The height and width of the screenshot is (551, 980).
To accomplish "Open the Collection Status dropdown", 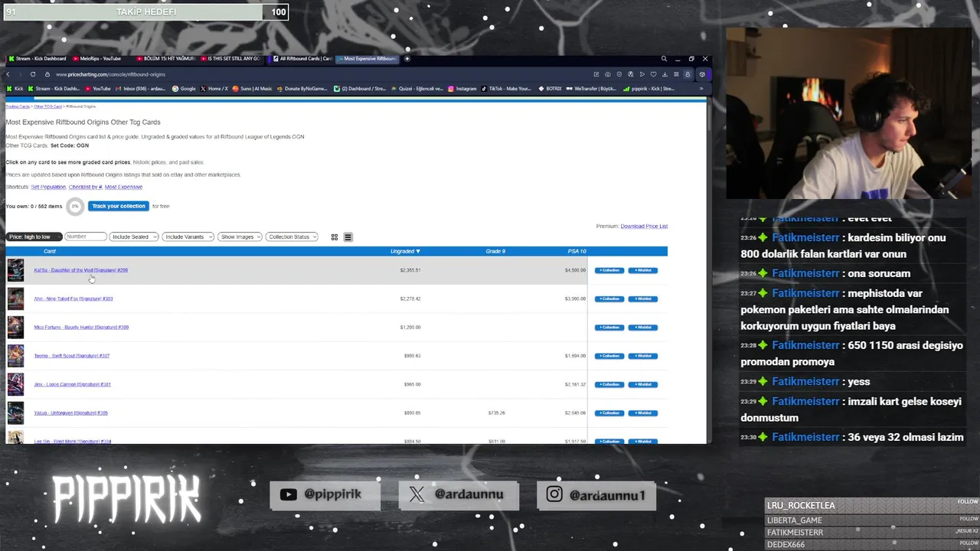I will pyautogui.click(x=292, y=237).
